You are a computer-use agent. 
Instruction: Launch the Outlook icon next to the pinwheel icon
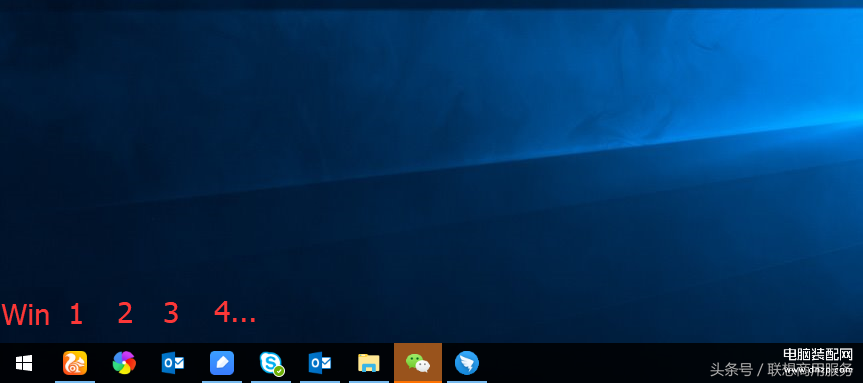coord(173,363)
